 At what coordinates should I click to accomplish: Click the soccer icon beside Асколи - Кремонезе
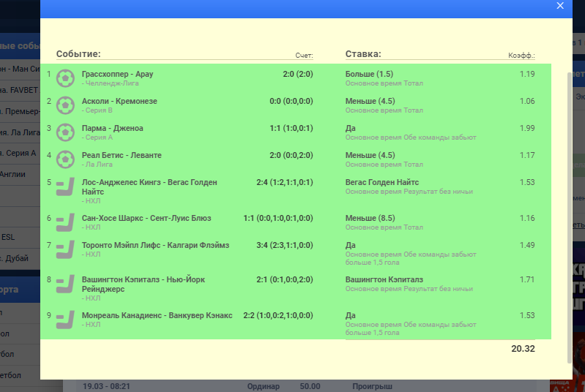[66, 105]
